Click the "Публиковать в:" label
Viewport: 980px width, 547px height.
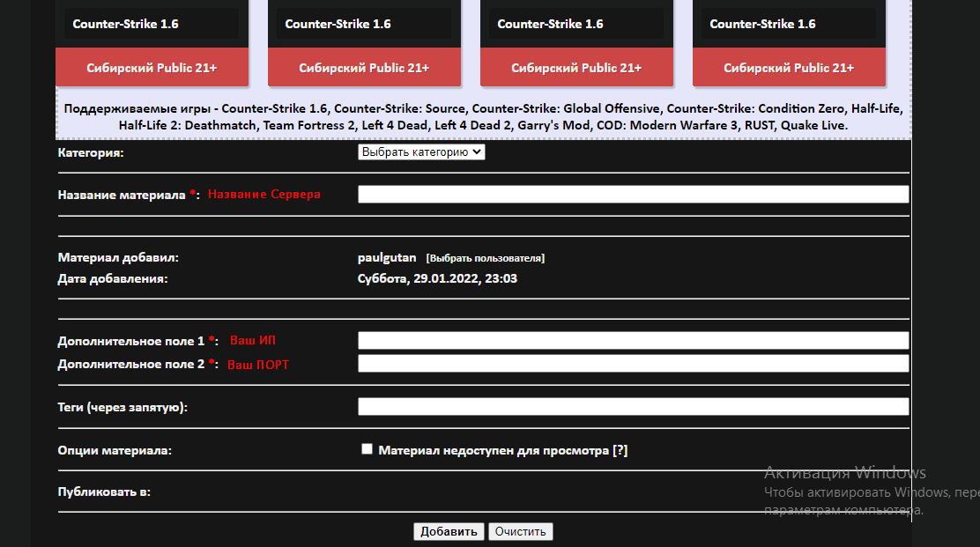click(104, 492)
